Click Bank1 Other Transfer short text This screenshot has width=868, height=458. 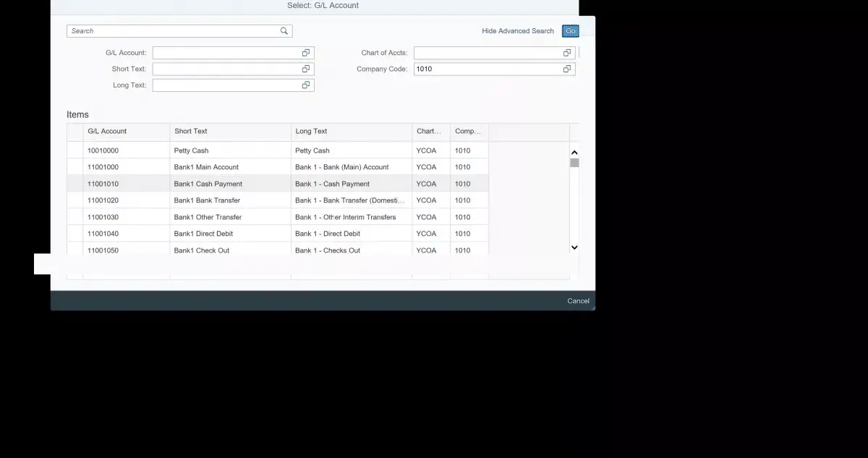tap(208, 217)
